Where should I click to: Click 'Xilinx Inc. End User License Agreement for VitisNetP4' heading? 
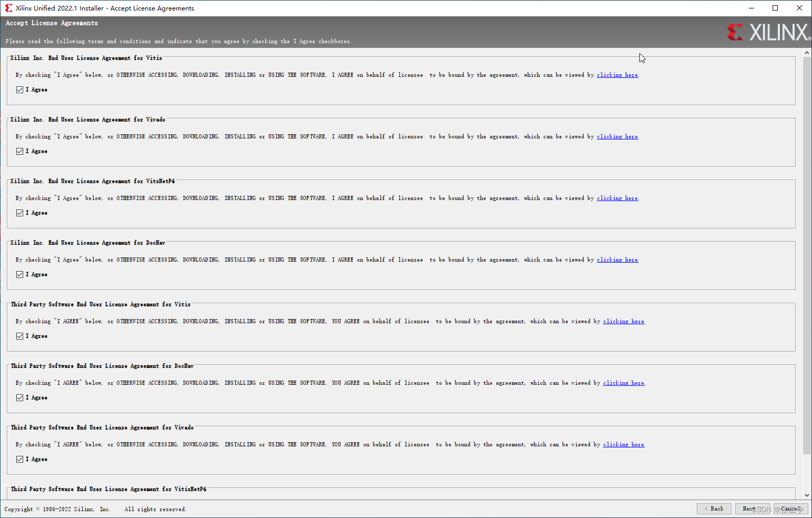pos(93,181)
